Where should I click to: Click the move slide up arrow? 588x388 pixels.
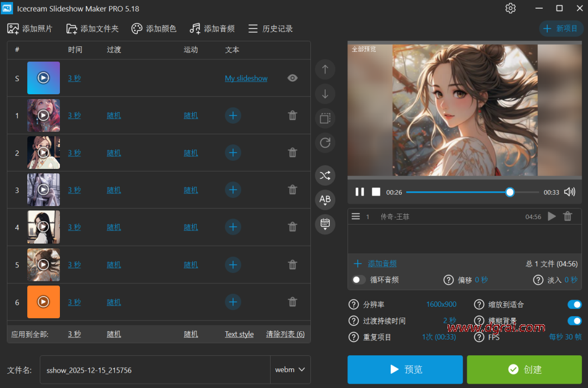point(325,69)
